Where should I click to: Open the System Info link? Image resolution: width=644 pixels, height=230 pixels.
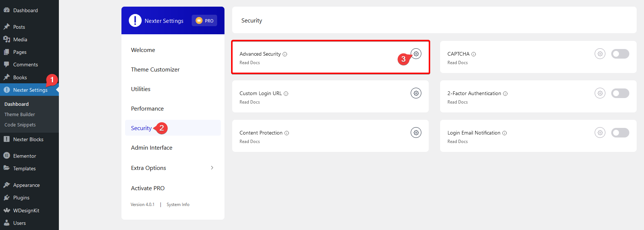(178, 205)
